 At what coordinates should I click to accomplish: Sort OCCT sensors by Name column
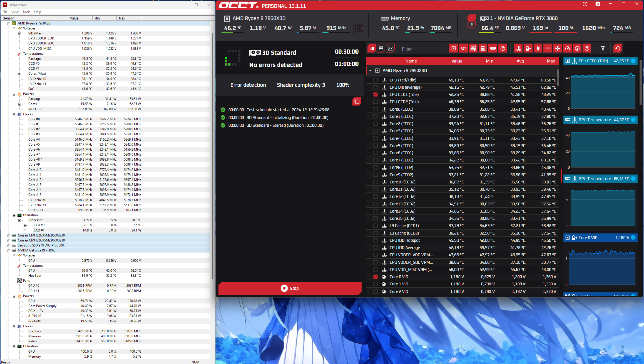click(411, 61)
